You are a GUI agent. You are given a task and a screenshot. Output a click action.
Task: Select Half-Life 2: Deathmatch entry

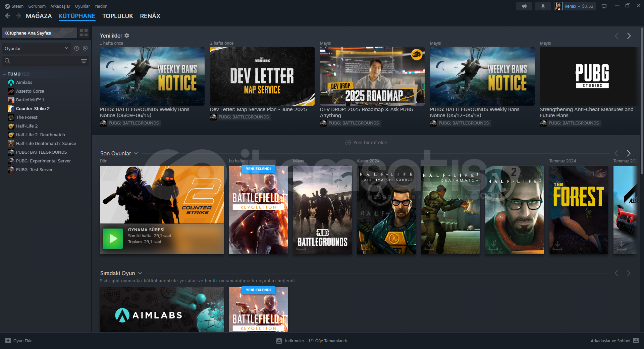coord(40,135)
